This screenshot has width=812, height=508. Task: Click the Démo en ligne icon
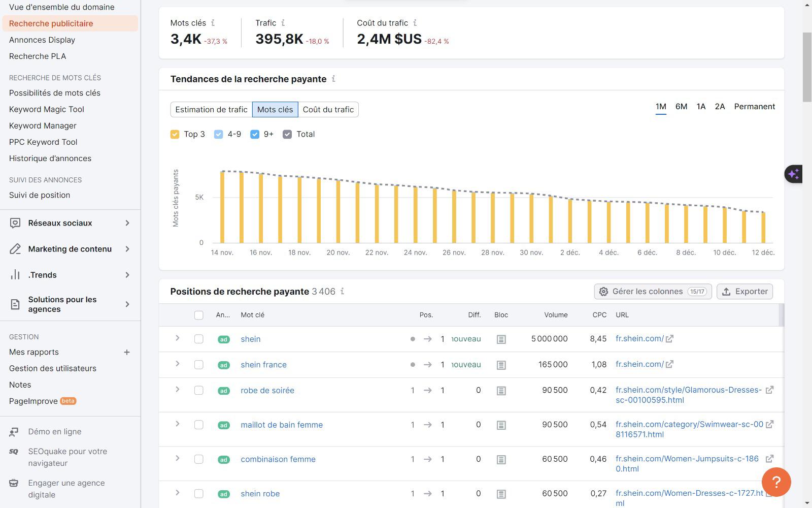(x=14, y=432)
